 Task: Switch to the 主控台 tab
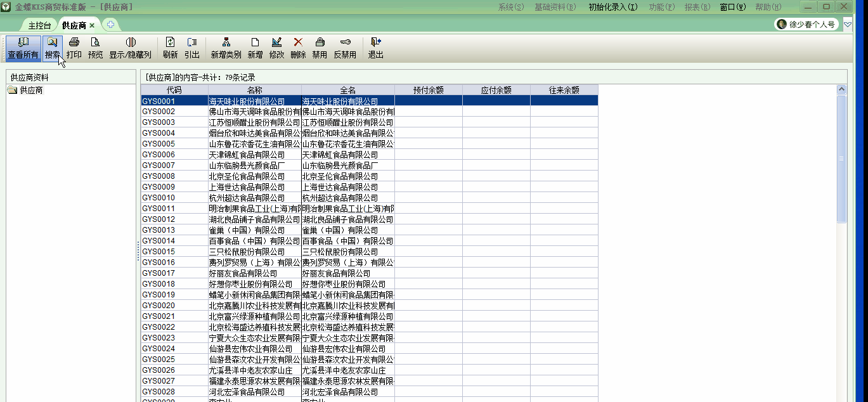pyautogui.click(x=39, y=25)
